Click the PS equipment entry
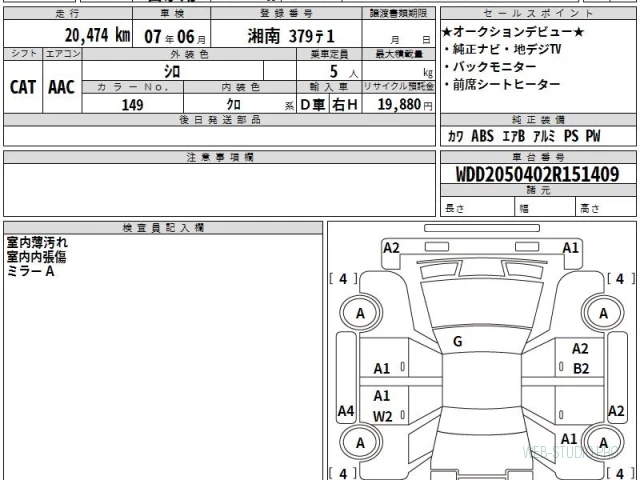 click(571, 136)
